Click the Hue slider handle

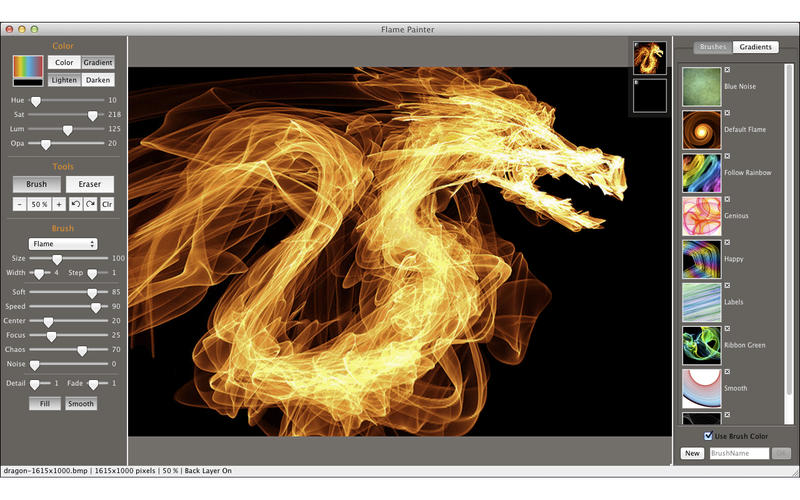[36, 101]
